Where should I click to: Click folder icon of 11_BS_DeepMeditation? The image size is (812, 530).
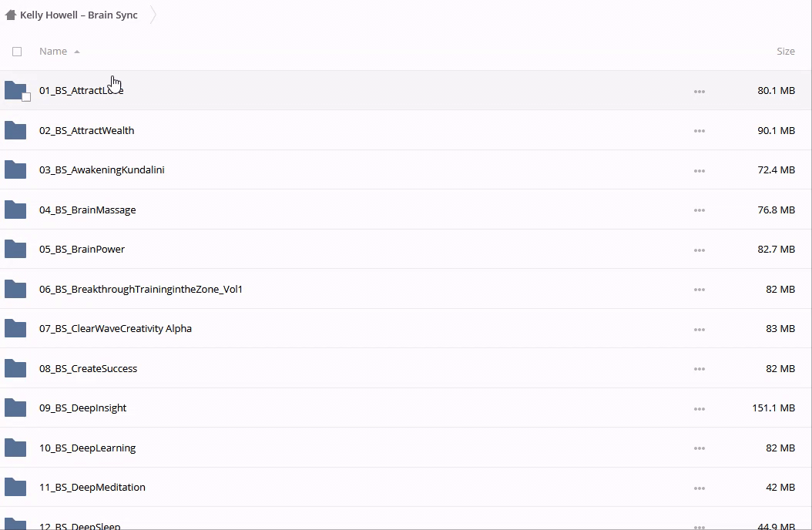(15, 487)
